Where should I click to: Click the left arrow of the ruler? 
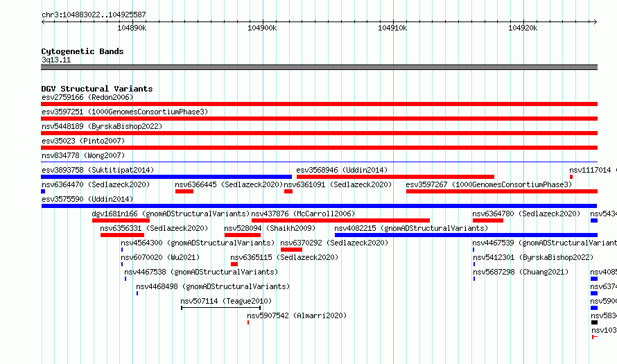pos(43,21)
